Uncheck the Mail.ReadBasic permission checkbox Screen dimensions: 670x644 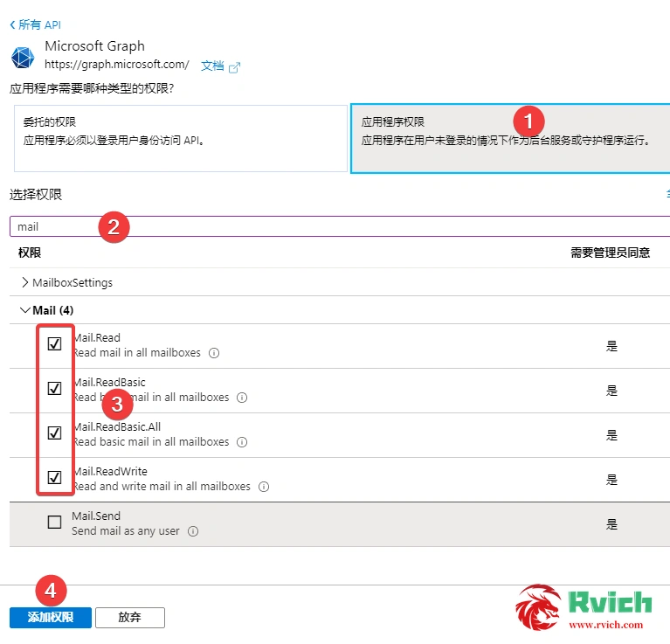pos(54,388)
